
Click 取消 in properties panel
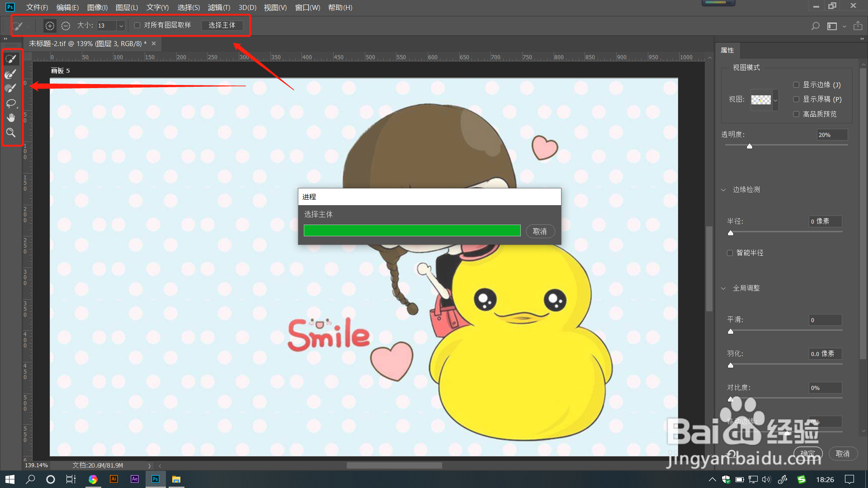coord(843,454)
